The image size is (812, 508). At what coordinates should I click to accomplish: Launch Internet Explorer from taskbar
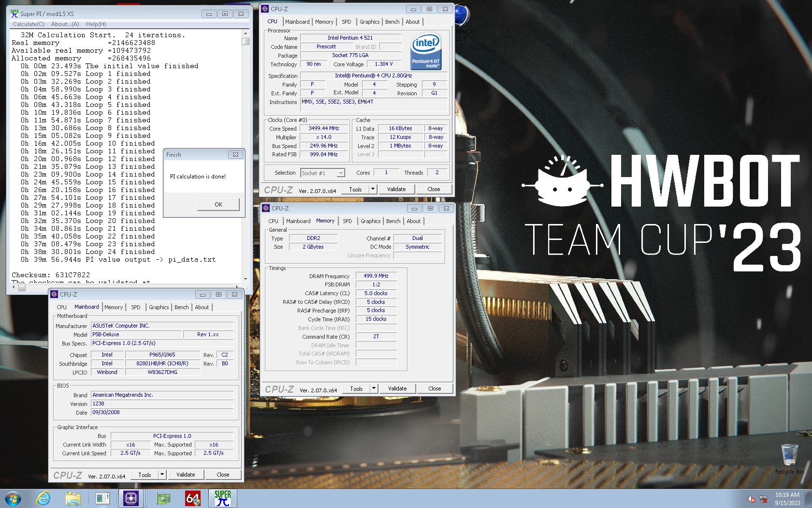click(43, 498)
